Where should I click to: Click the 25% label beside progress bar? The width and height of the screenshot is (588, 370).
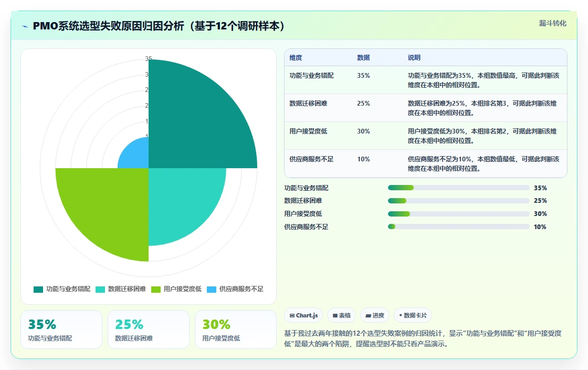[x=540, y=201]
